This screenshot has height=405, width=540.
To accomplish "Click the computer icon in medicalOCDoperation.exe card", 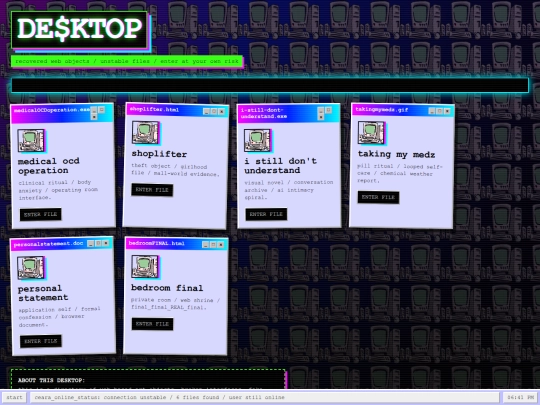I will tap(31, 141).
